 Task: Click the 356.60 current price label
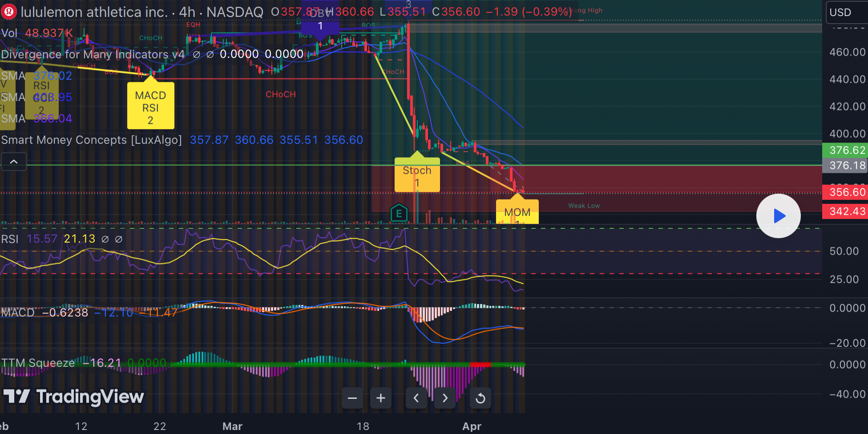coord(845,192)
